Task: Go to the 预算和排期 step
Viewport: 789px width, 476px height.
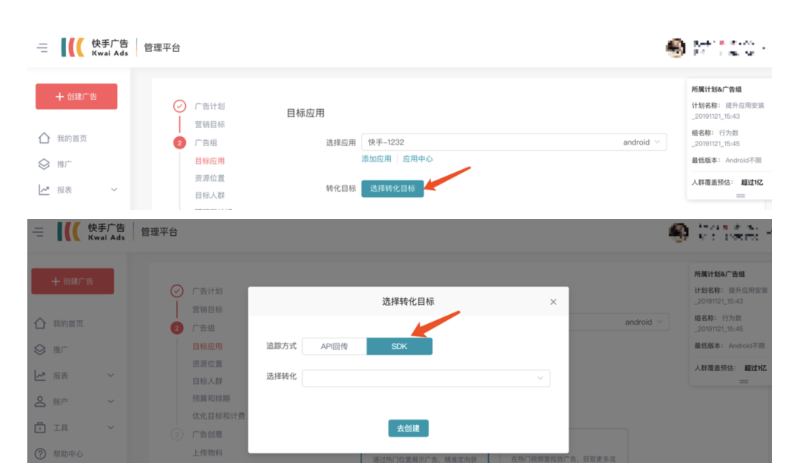Action: 211,399
